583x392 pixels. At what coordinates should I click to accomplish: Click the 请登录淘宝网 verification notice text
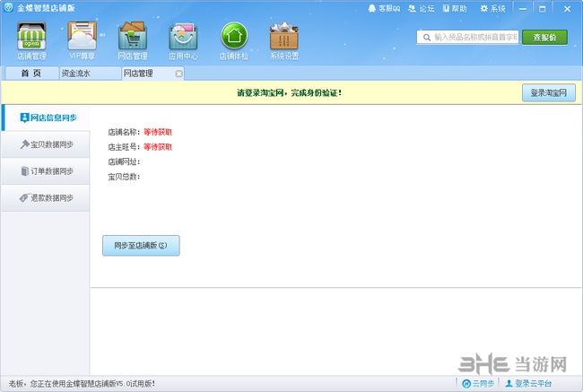pyautogui.click(x=290, y=93)
